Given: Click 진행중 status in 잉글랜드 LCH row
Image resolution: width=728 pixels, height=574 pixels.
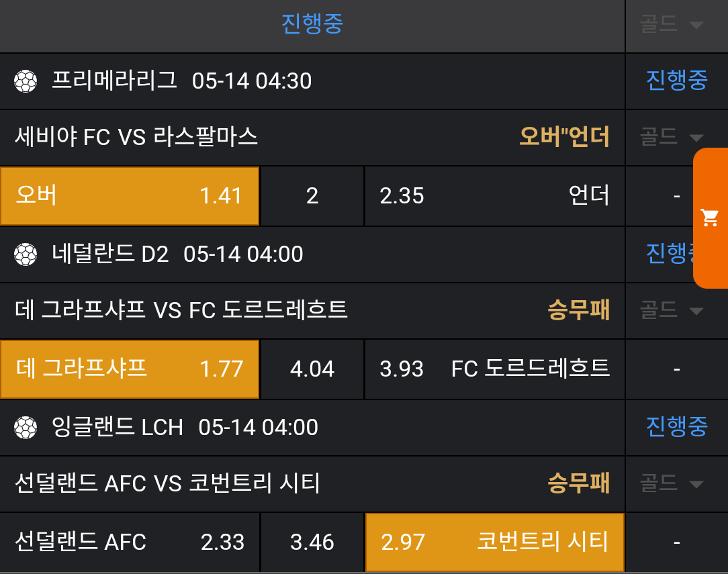Looking at the screenshot, I should [x=676, y=427].
